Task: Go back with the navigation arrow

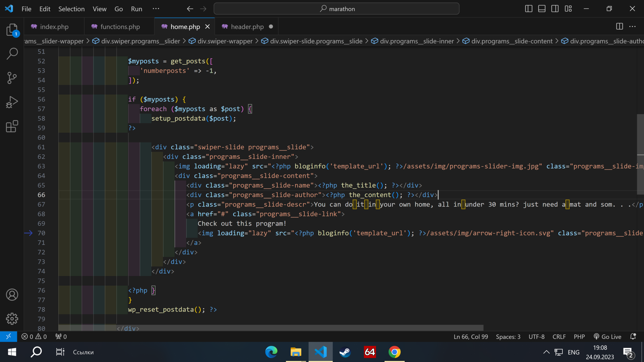Action: (190, 9)
